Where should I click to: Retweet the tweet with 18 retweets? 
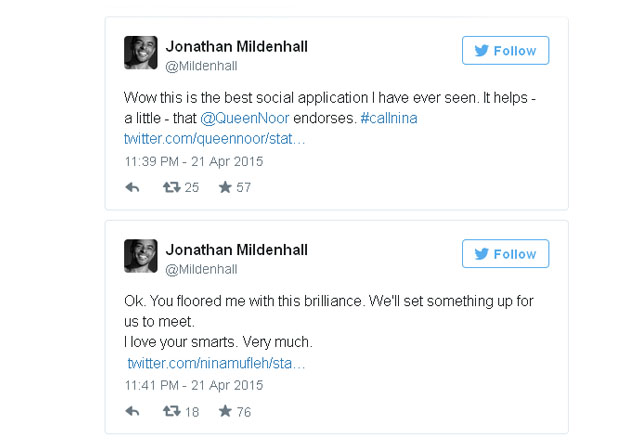tap(171, 411)
